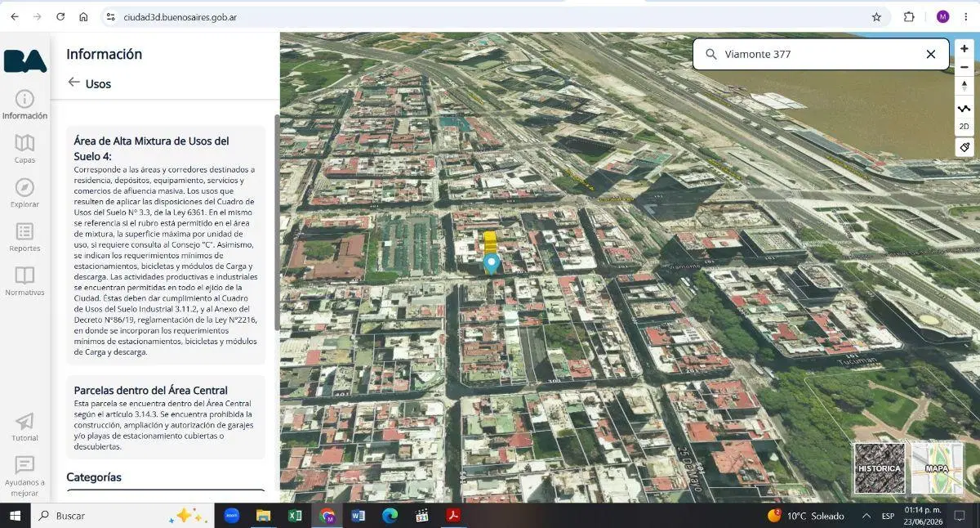Open the Reportes section
This screenshot has height=528, width=980.
point(24,237)
